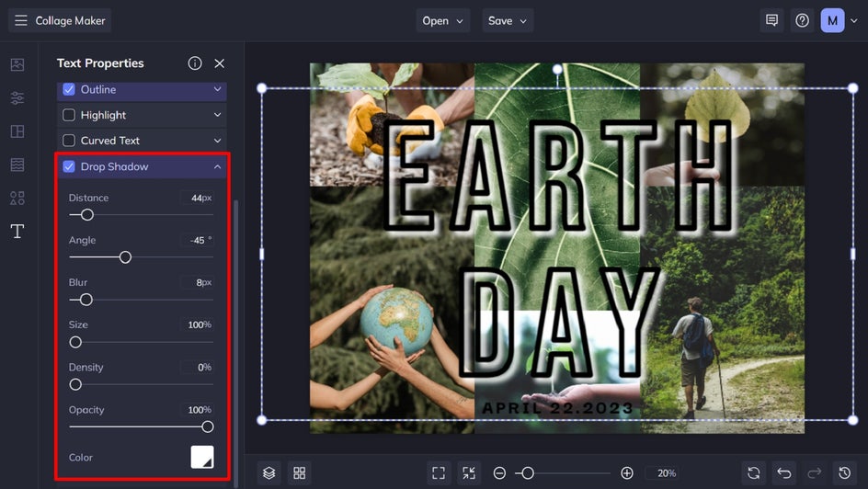
Task: Click the Undo arrow icon
Action: 783,472
